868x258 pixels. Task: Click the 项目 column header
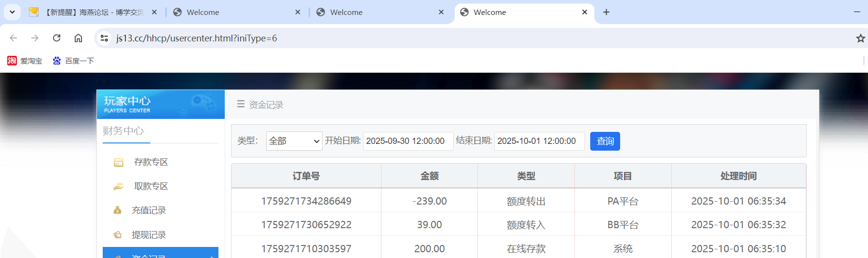click(623, 176)
